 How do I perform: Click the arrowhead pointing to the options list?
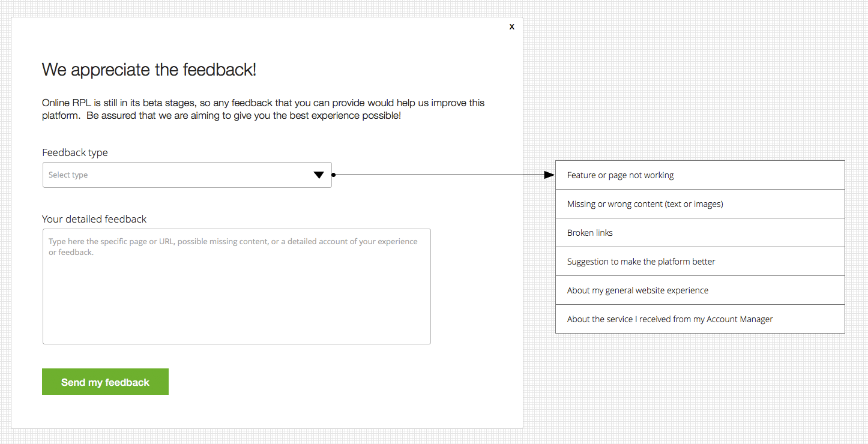[x=549, y=175]
